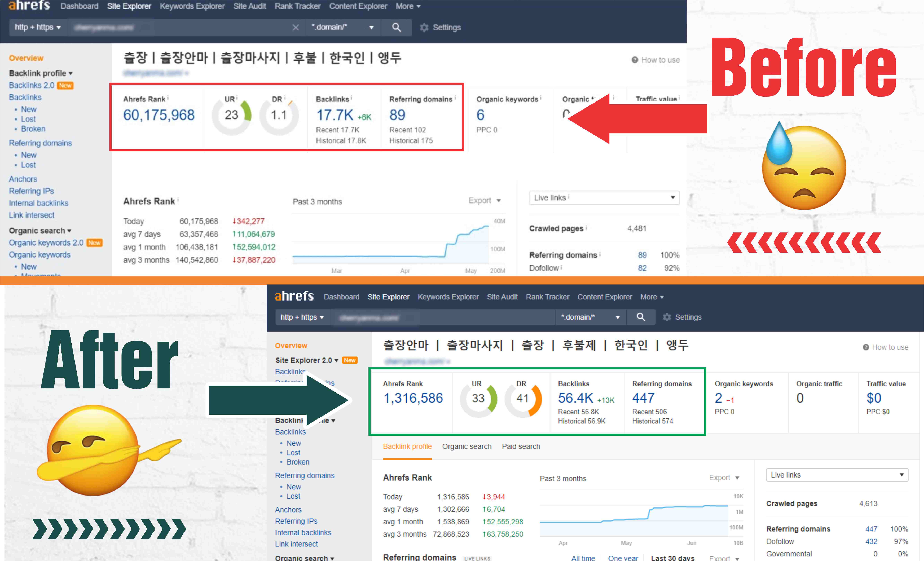Click the Settings gear in bottom toolbar

click(x=667, y=317)
